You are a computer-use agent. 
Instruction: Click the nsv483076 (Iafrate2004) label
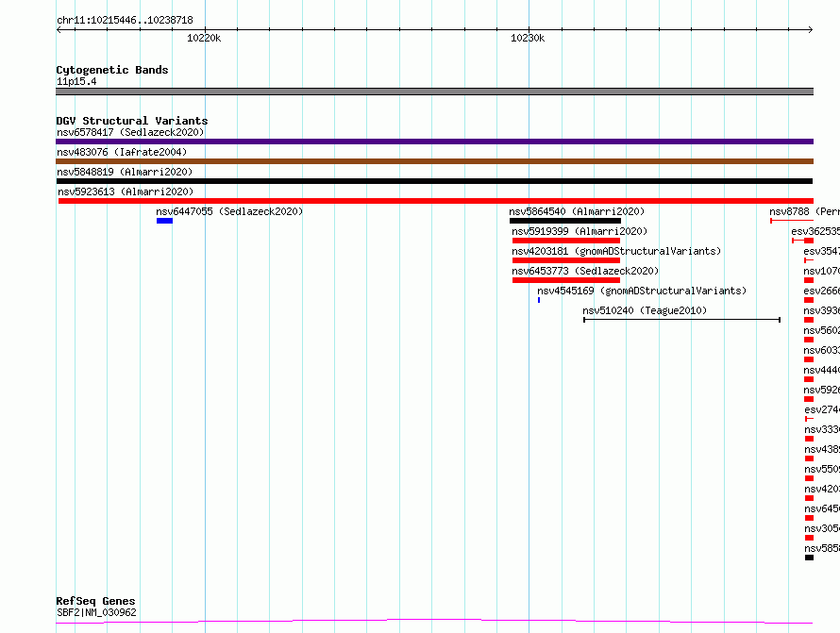(122, 152)
